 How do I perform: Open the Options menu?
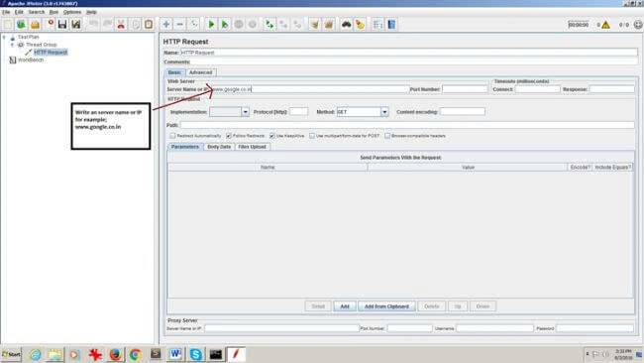[72, 12]
